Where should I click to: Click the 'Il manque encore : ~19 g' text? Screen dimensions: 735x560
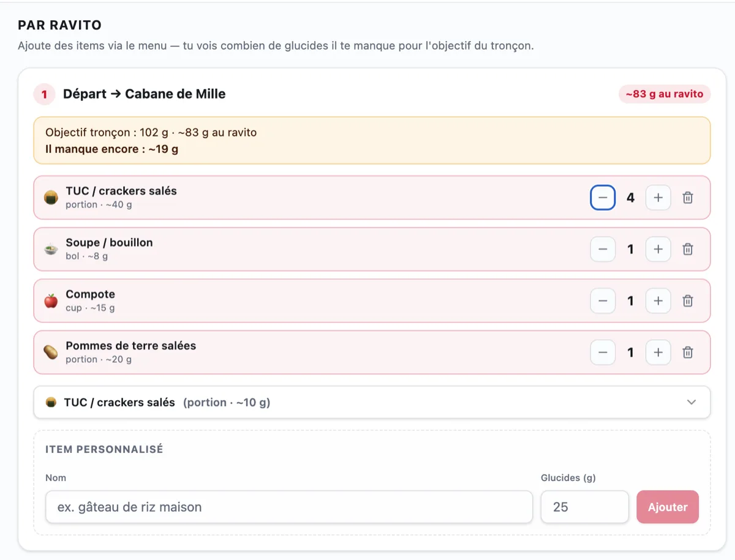tap(111, 149)
